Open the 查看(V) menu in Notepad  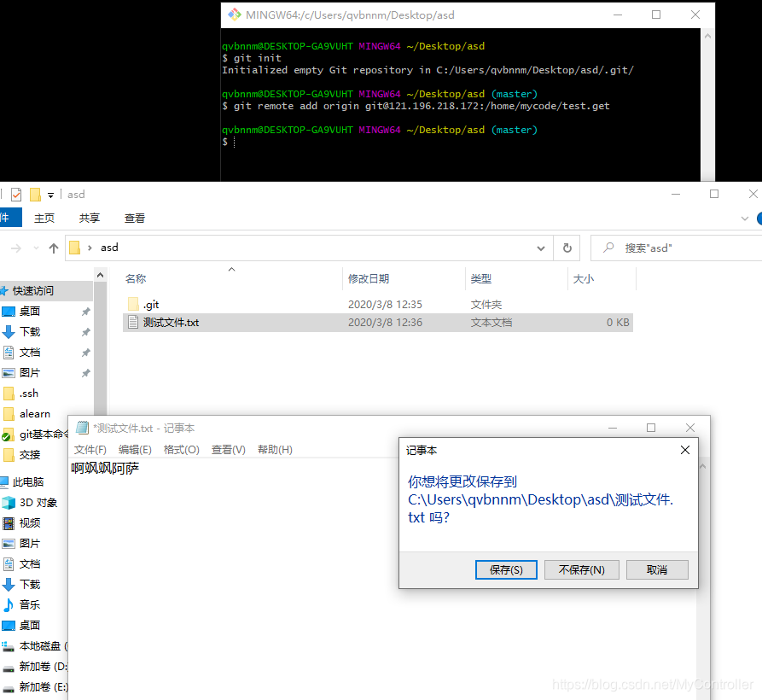tap(228, 450)
